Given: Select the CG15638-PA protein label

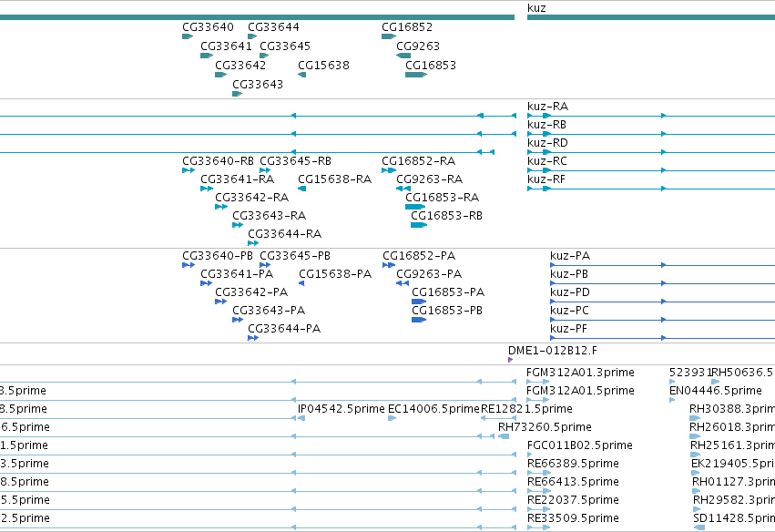Looking at the screenshot, I should click(335, 274).
